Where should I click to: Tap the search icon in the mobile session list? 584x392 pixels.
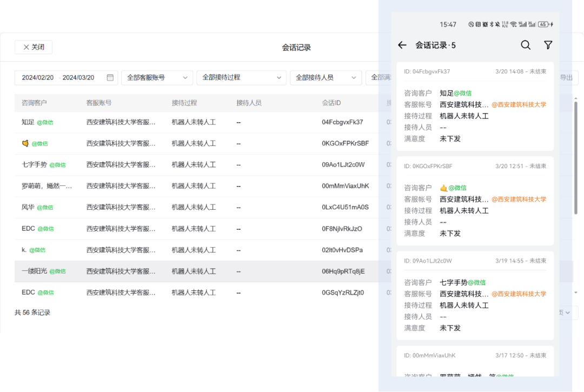point(525,45)
